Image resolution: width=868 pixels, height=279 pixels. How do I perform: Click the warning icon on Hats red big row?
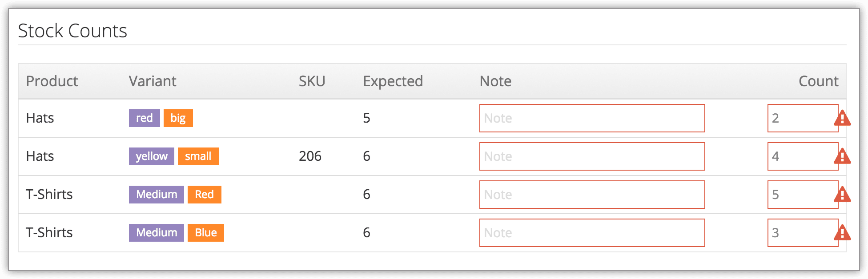842,119
